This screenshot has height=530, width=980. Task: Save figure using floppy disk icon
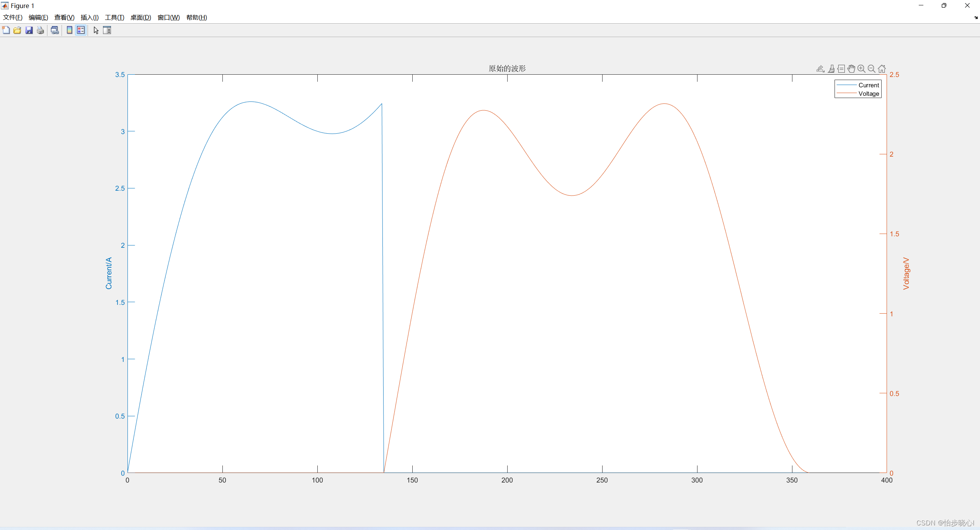pyautogui.click(x=29, y=30)
